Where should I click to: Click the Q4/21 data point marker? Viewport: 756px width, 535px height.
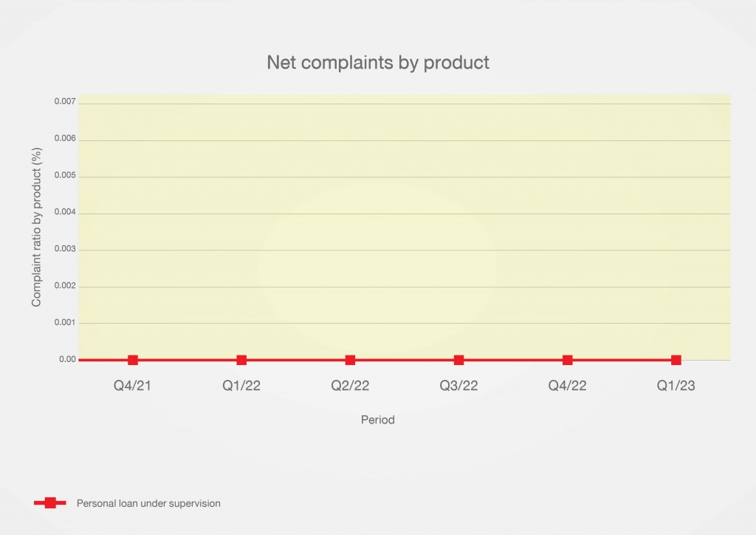[x=133, y=360]
